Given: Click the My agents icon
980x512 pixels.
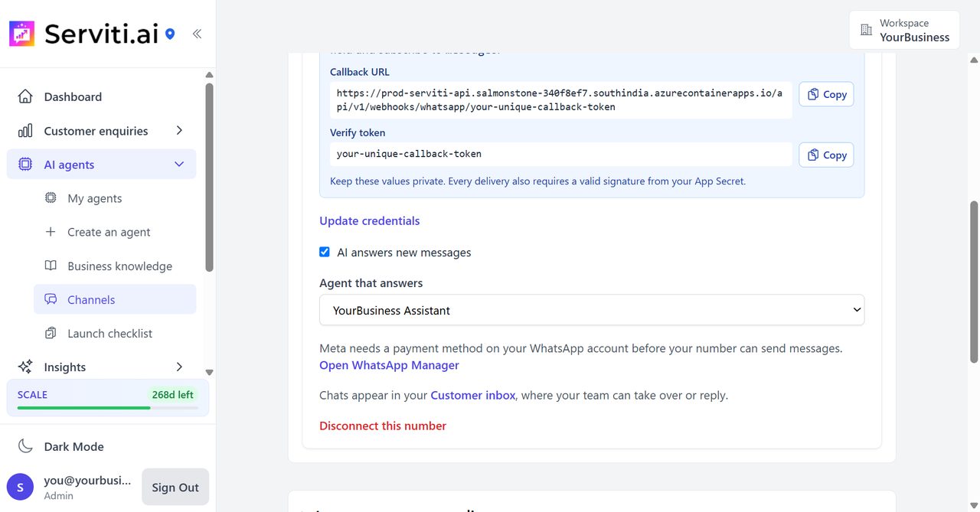Looking at the screenshot, I should click(x=51, y=198).
